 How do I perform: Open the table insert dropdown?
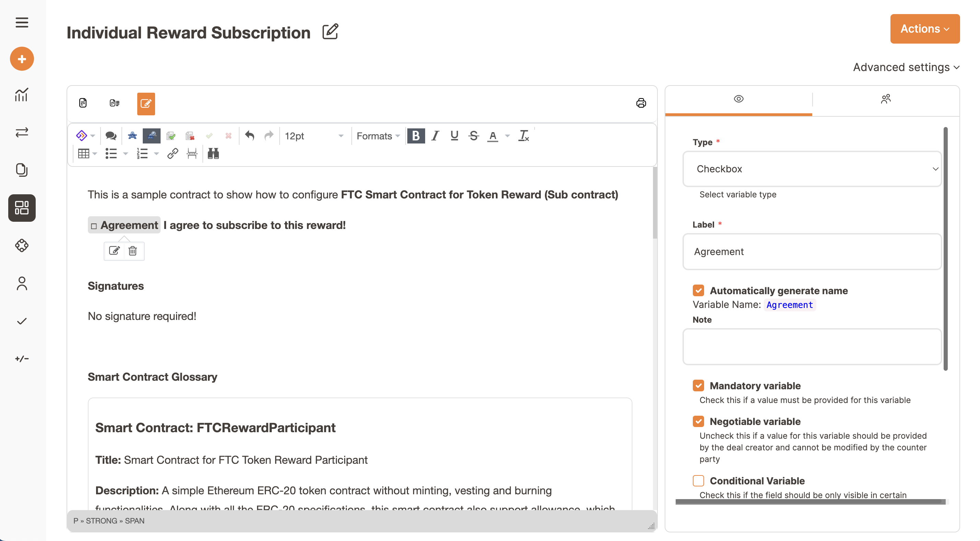pos(87,153)
